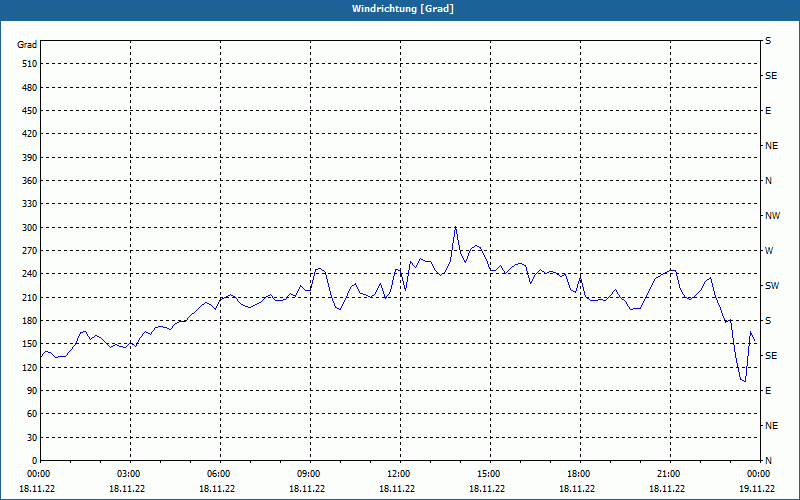
Task: Click the 03:00 time label
Action: (x=129, y=474)
